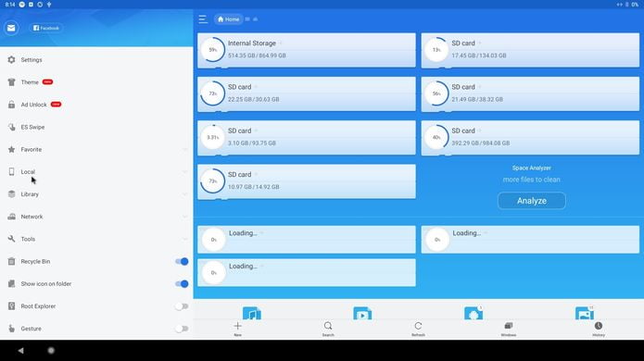Click the Search magnifier icon
This screenshot has width=644, height=361.
pyautogui.click(x=328, y=326)
